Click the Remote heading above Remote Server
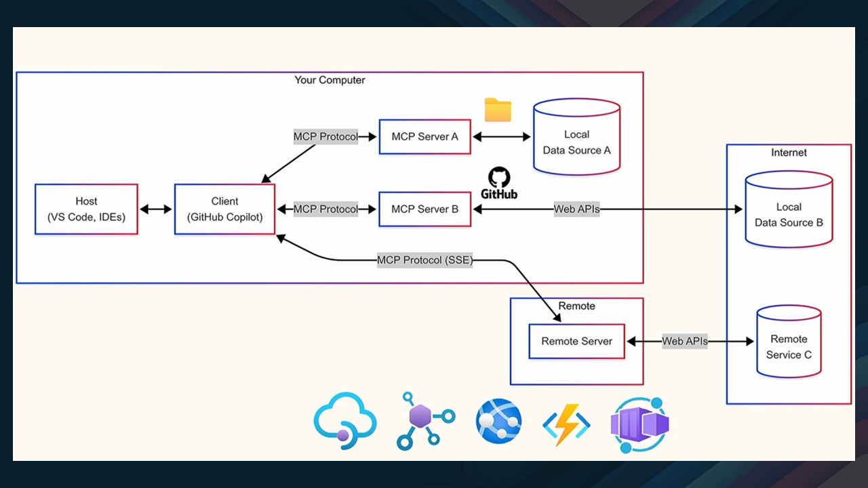Viewport: 868px width, 488px height. [x=576, y=306]
